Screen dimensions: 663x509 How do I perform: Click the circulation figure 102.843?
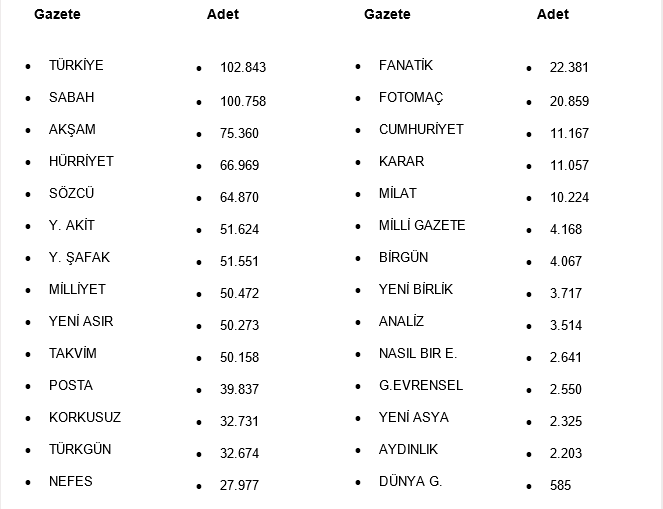243,68
